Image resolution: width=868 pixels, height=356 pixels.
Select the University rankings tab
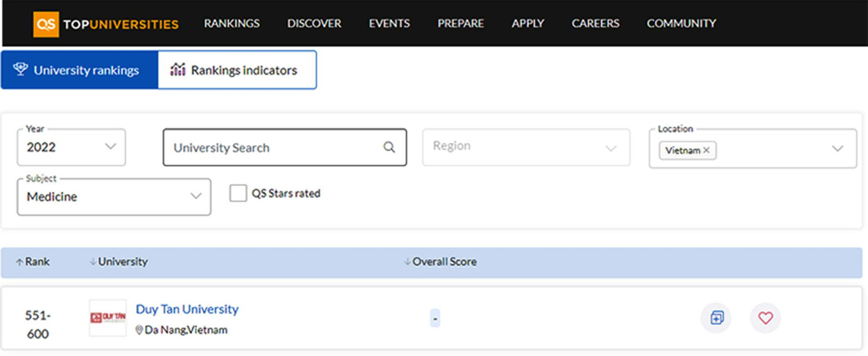tap(79, 70)
